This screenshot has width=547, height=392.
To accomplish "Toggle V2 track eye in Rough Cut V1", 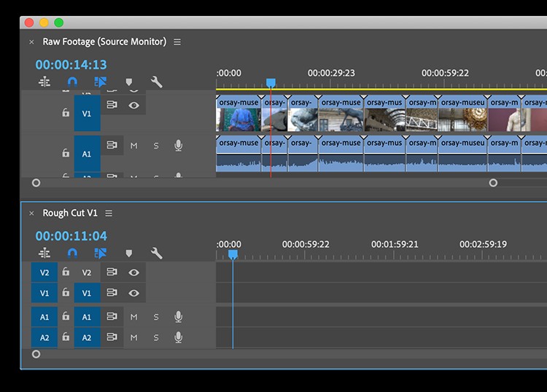I will 134,273.
